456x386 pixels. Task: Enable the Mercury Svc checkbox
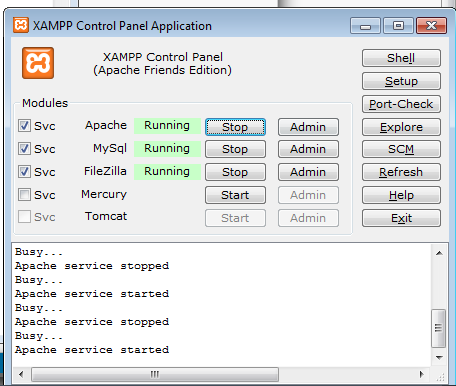(x=24, y=195)
